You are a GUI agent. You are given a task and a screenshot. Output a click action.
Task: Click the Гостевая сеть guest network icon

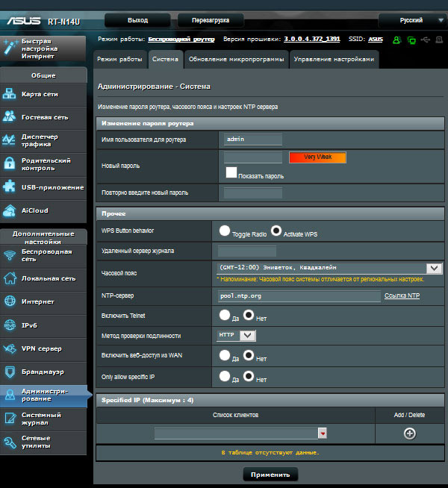point(10,117)
